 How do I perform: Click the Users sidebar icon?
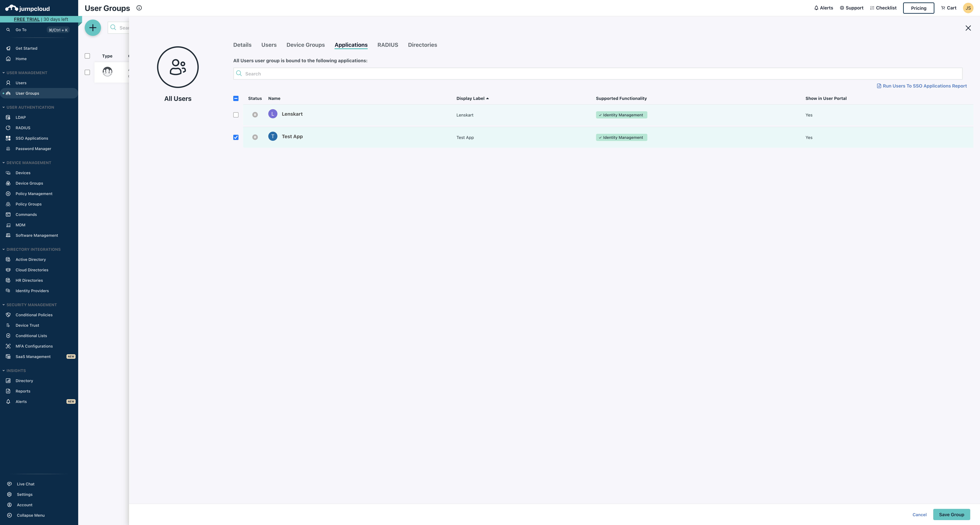coord(8,83)
